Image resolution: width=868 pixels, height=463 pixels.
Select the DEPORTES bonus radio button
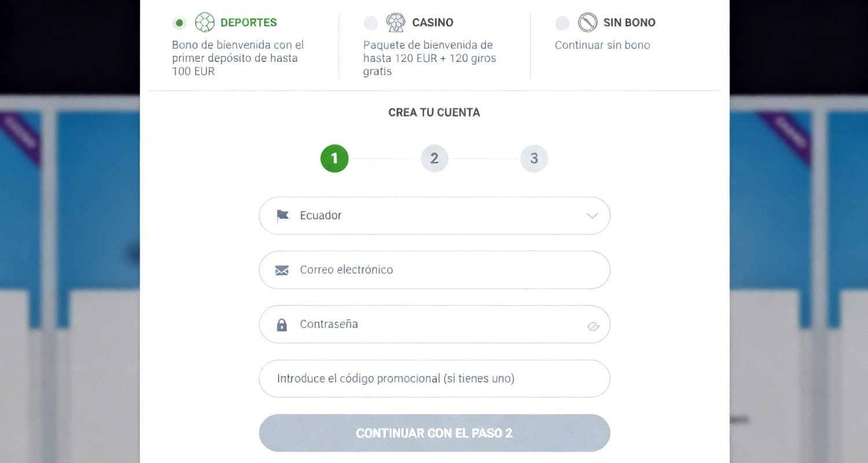(x=179, y=22)
